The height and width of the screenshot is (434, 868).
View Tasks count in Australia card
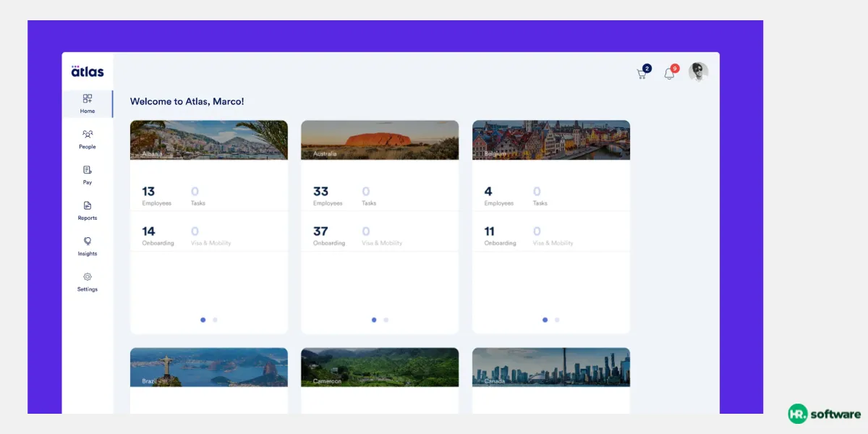point(369,196)
